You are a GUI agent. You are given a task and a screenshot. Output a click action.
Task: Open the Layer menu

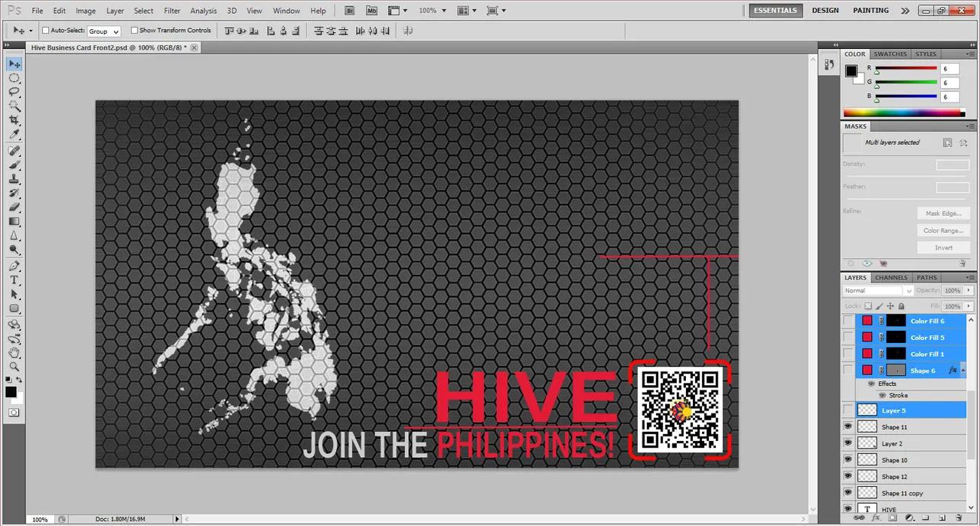click(115, 11)
